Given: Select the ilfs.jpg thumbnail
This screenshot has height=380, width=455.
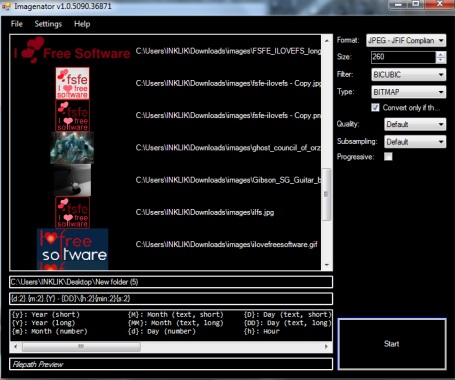Looking at the screenshot, I should point(72,212).
